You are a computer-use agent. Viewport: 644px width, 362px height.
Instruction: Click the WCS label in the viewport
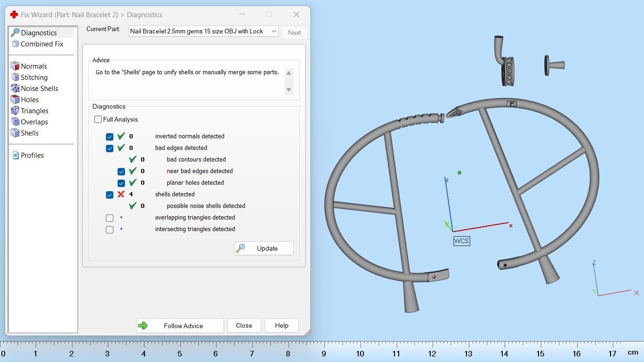(461, 241)
